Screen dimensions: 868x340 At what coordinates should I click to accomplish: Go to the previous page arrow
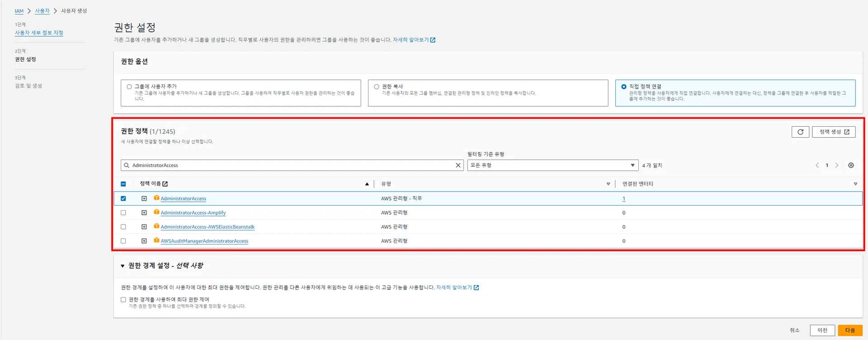(817, 165)
